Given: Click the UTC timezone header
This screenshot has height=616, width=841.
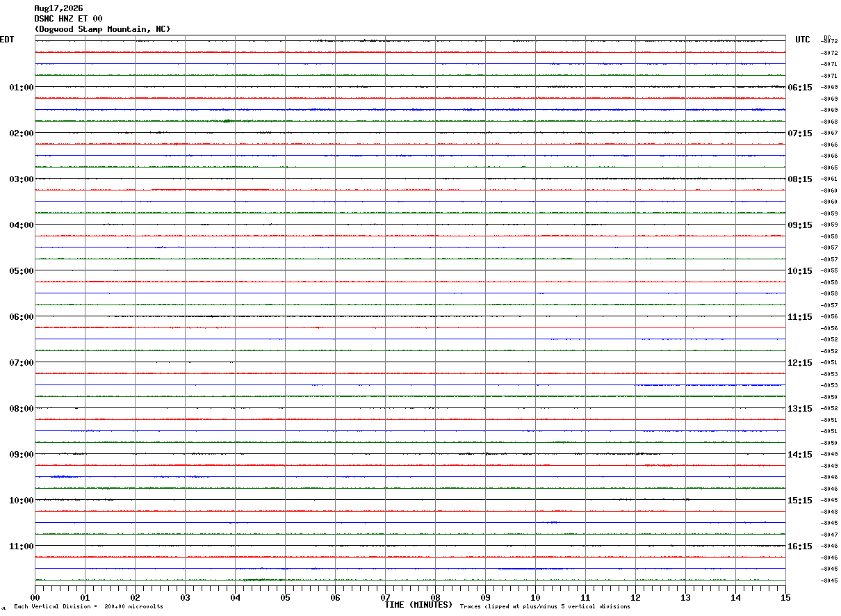Looking at the screenshot, I should [x=803, y=40].
